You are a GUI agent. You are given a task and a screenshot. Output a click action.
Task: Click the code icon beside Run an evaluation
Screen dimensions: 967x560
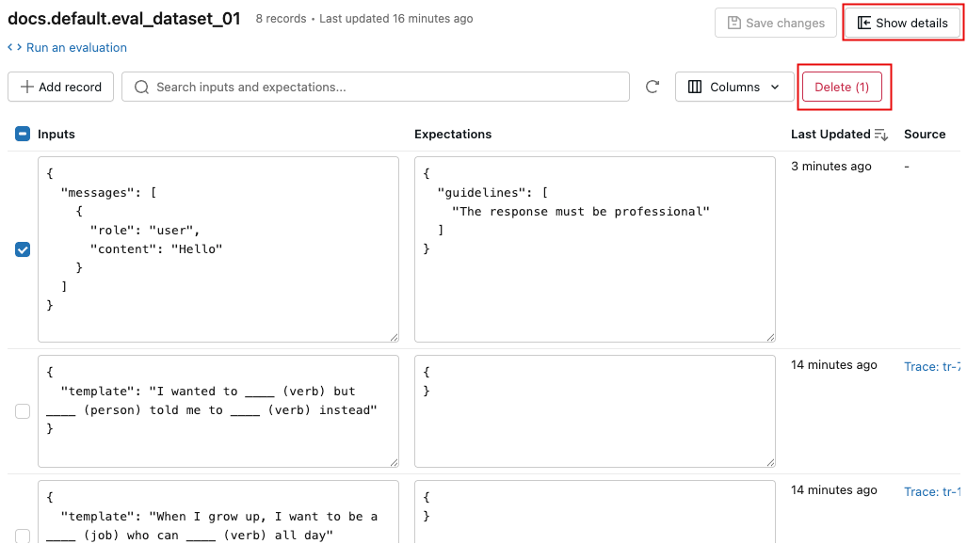click(15, 48)
